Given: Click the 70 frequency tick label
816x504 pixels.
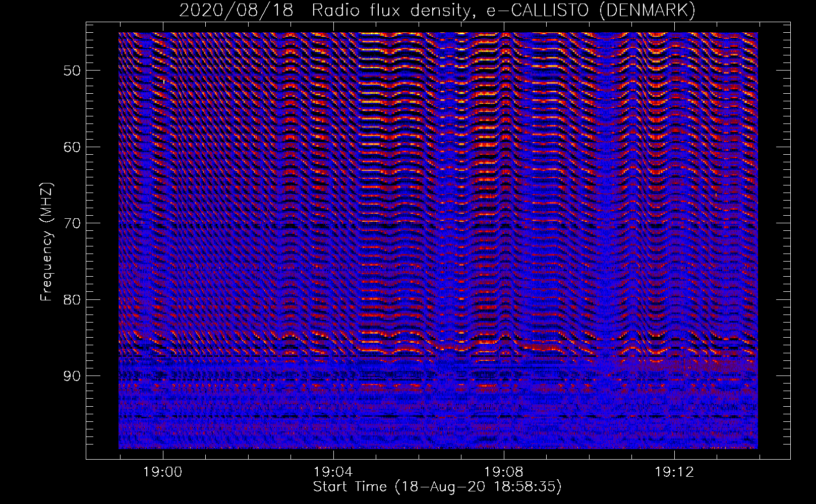Looking at the screenshot, I should point(72,223).
